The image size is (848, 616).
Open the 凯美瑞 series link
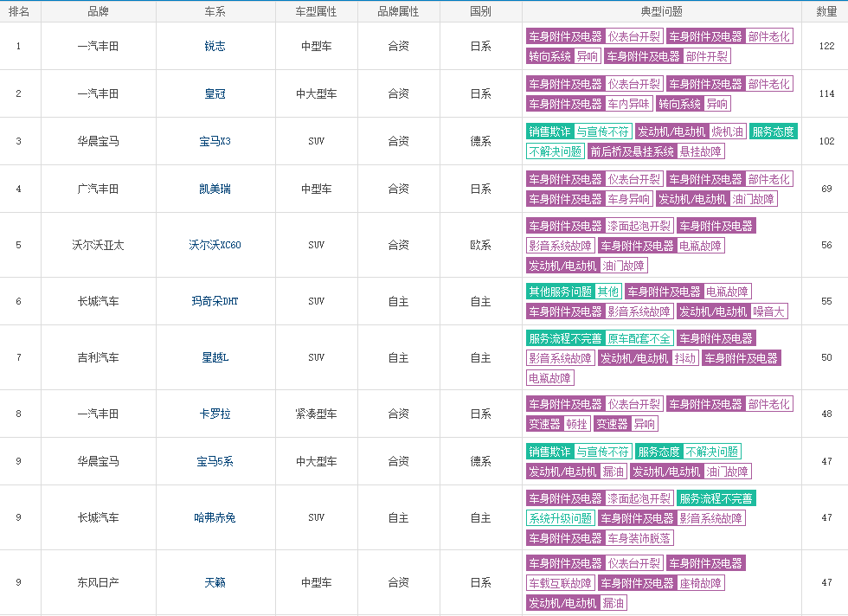pos(215,189)
